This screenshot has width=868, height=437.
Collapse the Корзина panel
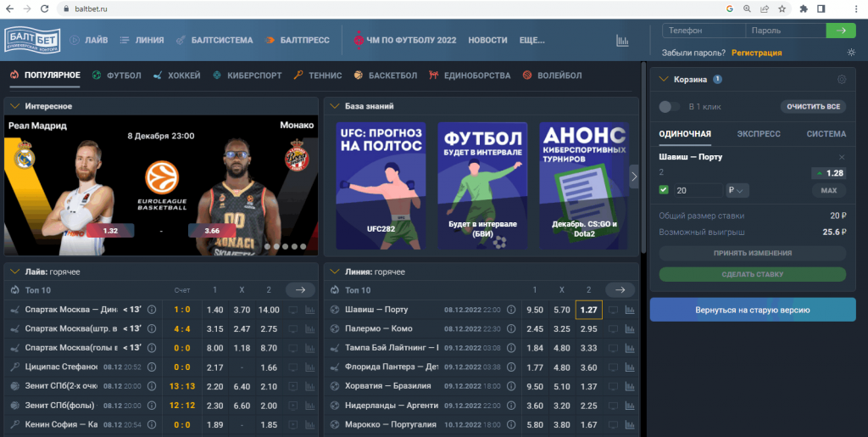pos(664,80)
